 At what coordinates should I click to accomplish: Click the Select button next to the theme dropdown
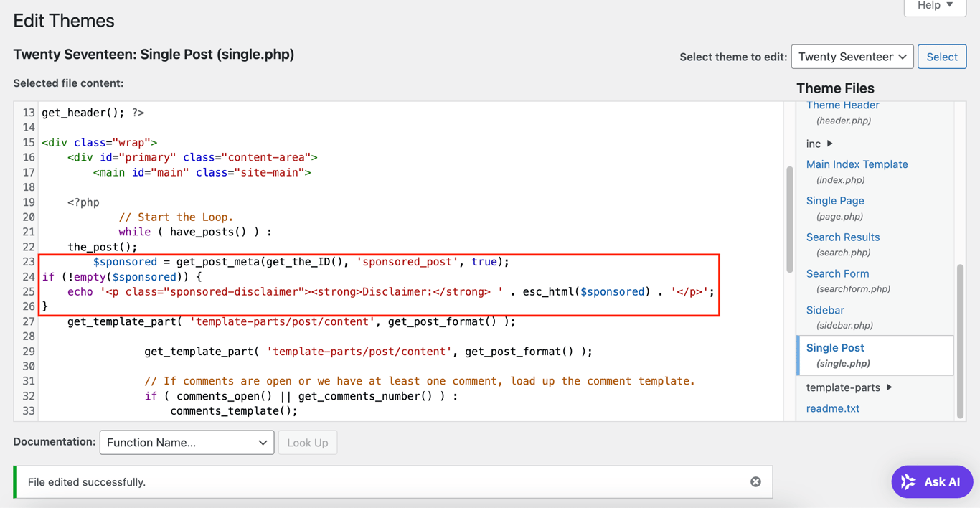point(942,56)
